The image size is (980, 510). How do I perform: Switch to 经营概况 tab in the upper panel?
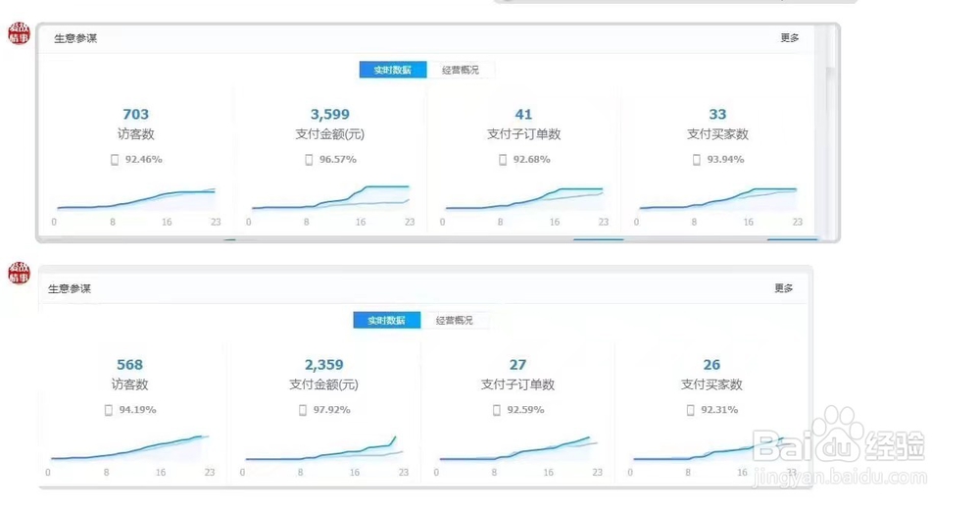click(460, 70)
